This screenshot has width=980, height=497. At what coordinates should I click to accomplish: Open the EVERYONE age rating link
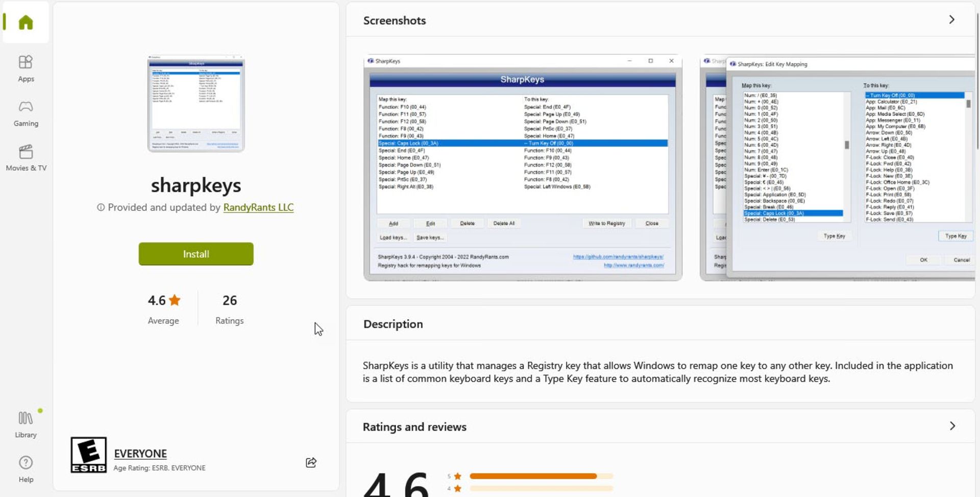(x=140, y=454)
